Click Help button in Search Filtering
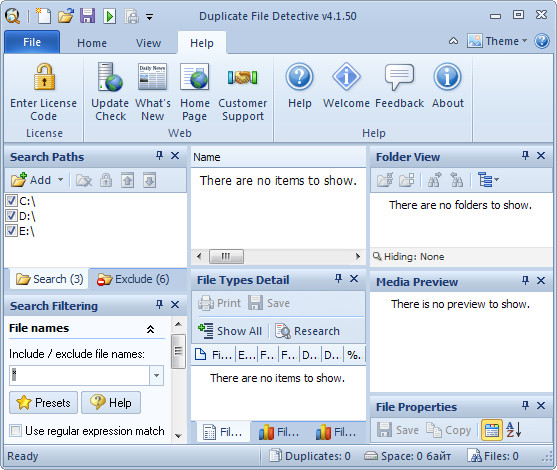557x470 pixels. click(x=111, y=403)
